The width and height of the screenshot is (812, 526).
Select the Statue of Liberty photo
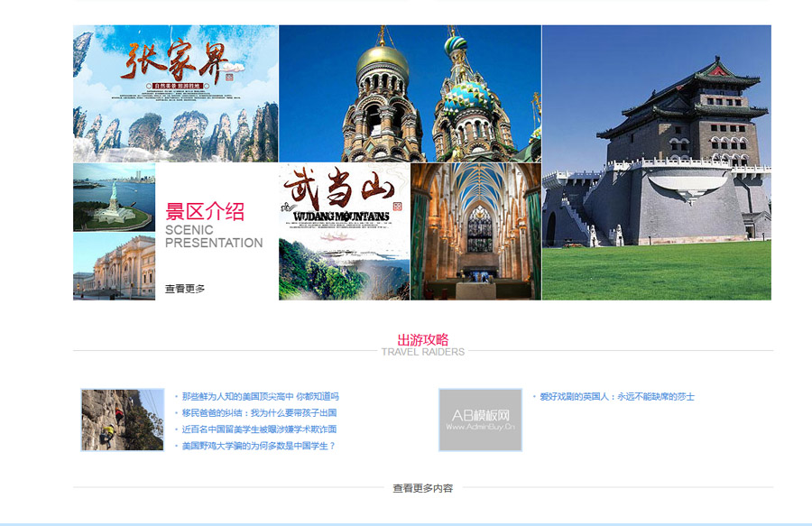click(x=114, y=197)
